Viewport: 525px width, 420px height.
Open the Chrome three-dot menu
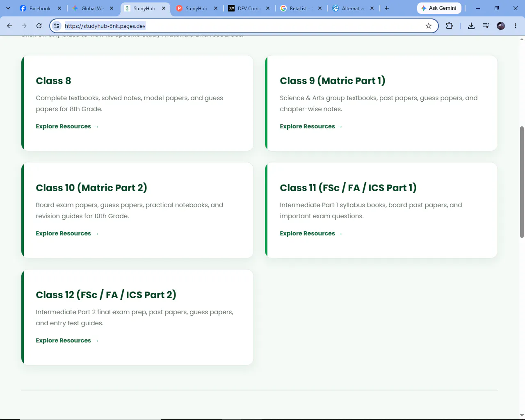coord(516,26)
